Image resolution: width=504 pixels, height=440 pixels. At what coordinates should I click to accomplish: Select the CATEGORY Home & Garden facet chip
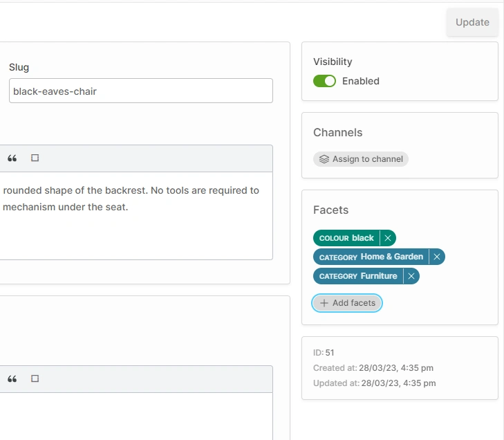point(371,257)
